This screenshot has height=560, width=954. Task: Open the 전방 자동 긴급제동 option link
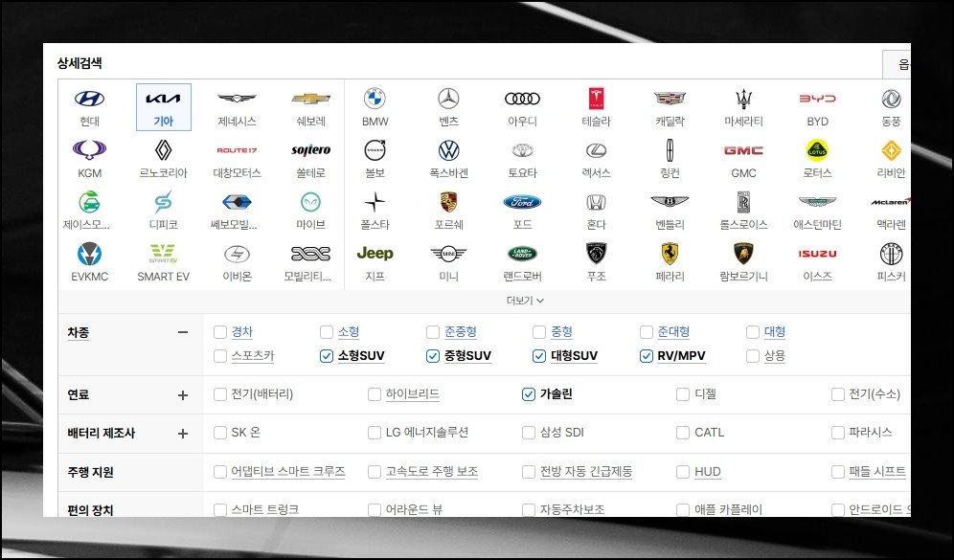click(x=586, y=472)
